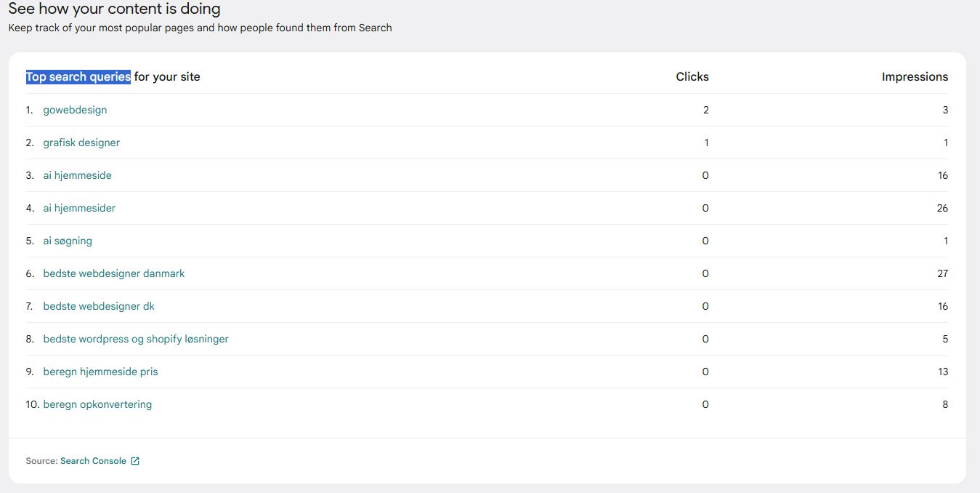Click the clicks value 1 for grafisk designer
Image resolution: width=980 pixels, height=493 pixels.
tap(706, 143)
